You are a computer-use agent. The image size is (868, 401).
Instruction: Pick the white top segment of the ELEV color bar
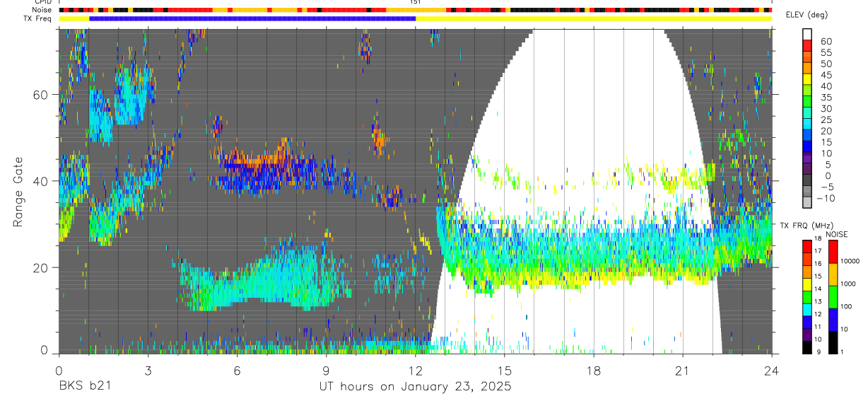[x=807, y=35]
